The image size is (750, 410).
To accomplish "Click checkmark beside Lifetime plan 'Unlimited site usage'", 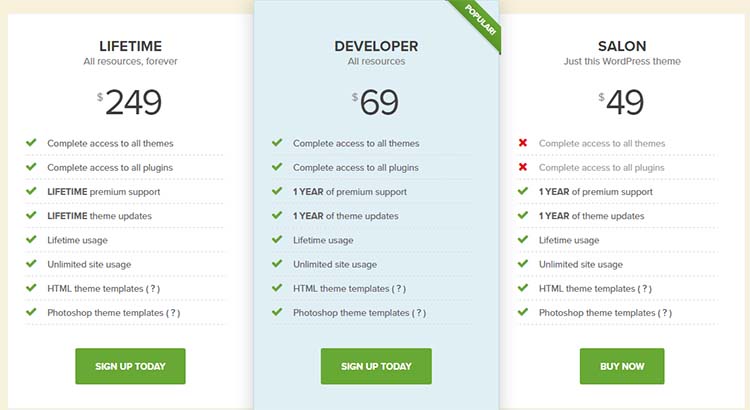I will (x=31, y=263).
